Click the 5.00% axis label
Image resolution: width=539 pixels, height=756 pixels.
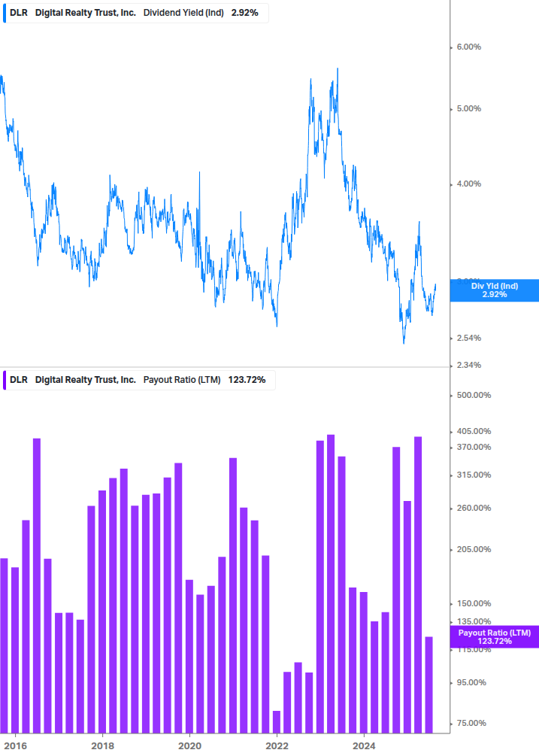tap(468, 109)
